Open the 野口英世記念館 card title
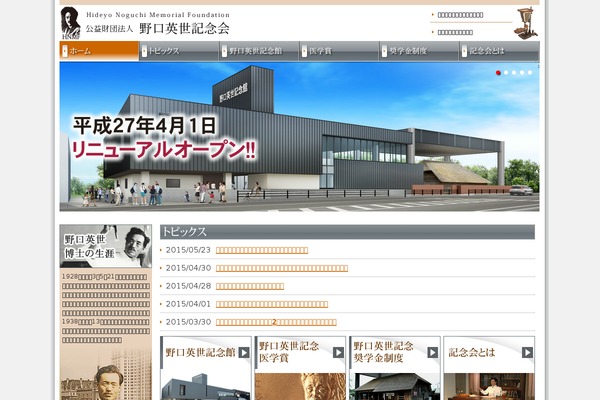Image resolution: width=600 pixels, height=400 pixels. point(201,353)
